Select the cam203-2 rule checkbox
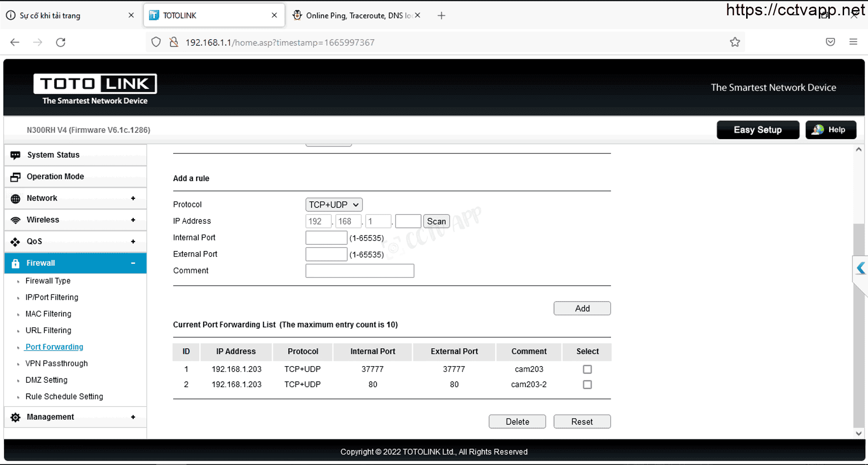The width and height of the screenshot is (868, 465). click(587, 385)
